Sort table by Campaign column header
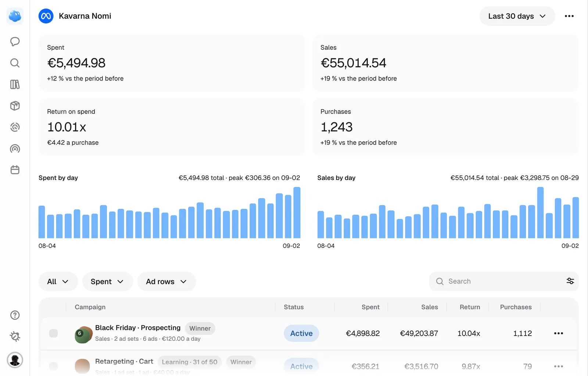The width and height of the screenshot is (588, 376). (90, 307)
